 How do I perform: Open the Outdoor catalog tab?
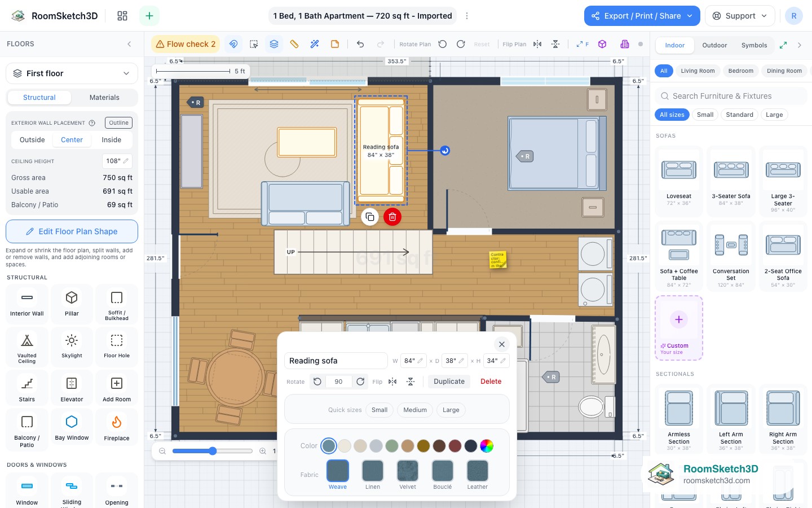[714, 45]
